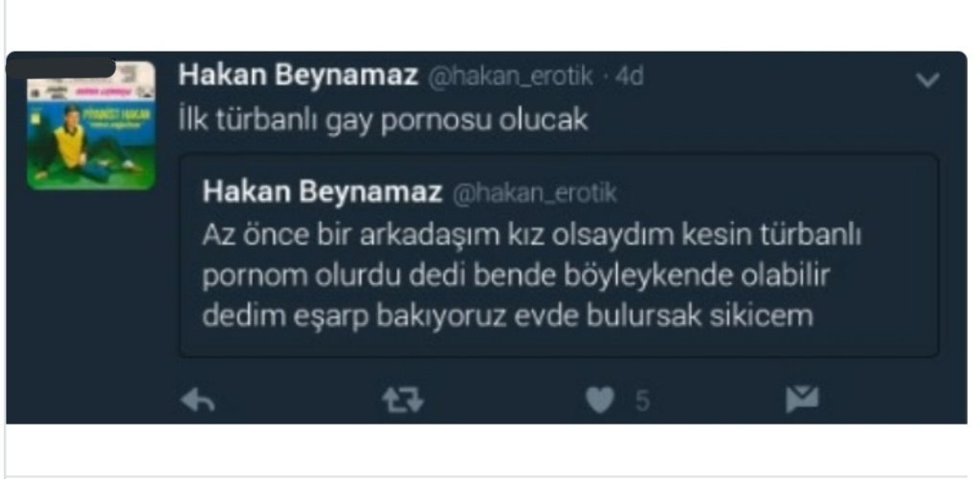The image size is (980, 479).
Task: Click the black redaction bar above avatar
Action: pos(61,68)
